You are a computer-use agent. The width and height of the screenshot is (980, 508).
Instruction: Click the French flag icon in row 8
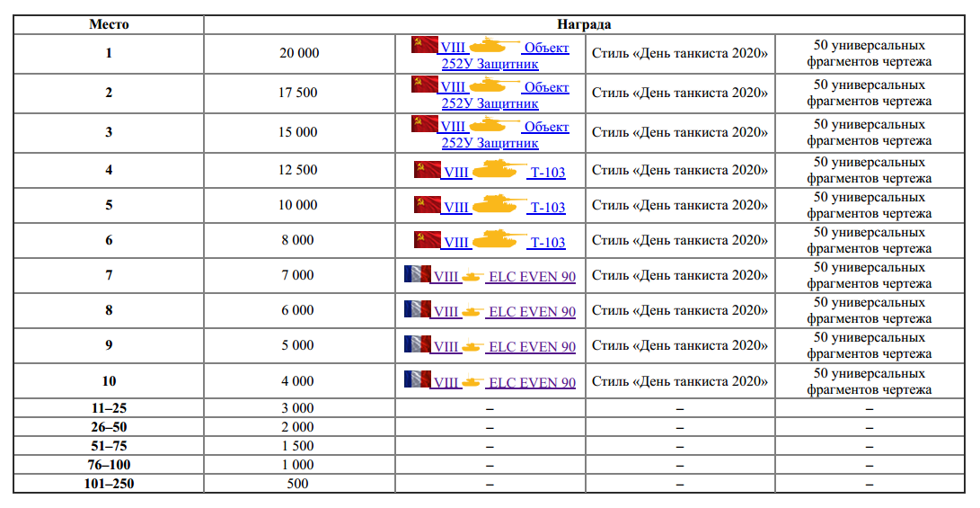pos(417,308)
